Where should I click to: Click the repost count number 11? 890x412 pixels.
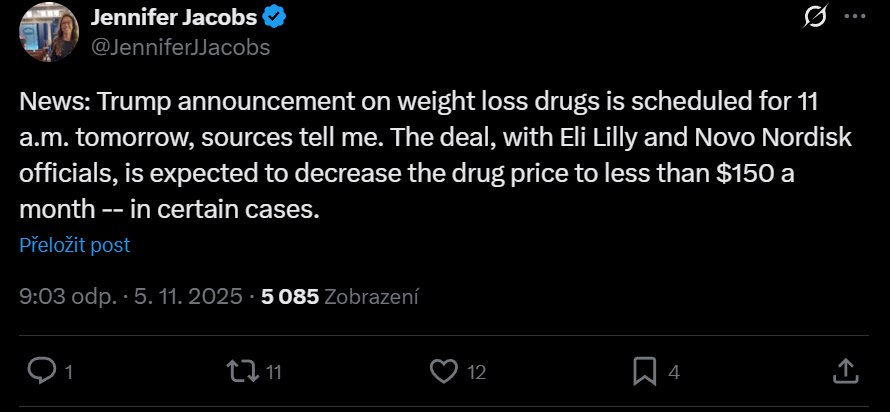(274, 373)
